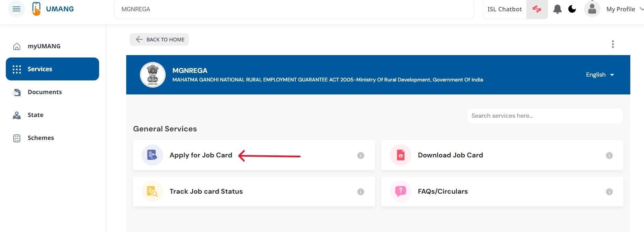Toggle dark mode moon icon
The height and width of the screenshot is (232, 644).
[572, 9]
